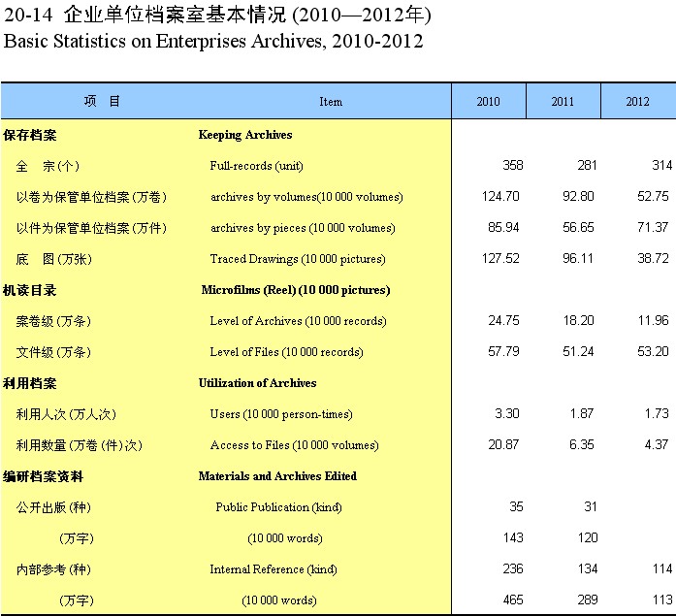Click the value 113
Viewport: 676px width, 616px height.
click(x=662, y=600)
